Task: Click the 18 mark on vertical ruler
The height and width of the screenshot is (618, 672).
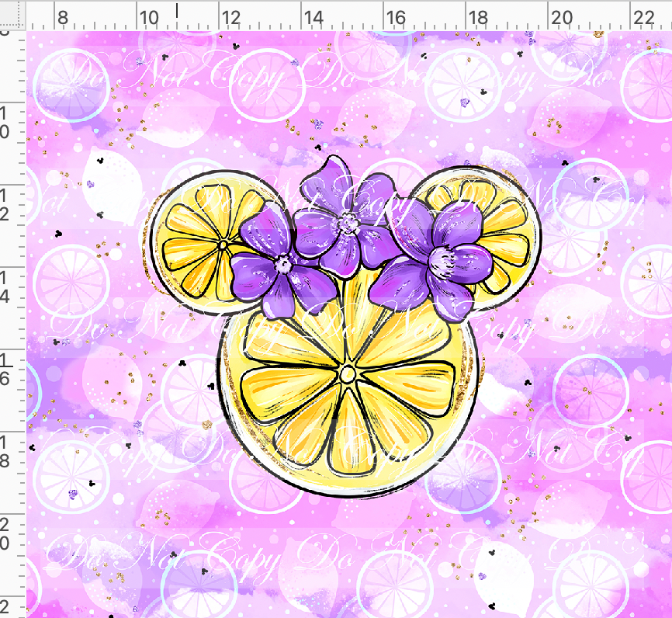Action: tap(5, 452)
